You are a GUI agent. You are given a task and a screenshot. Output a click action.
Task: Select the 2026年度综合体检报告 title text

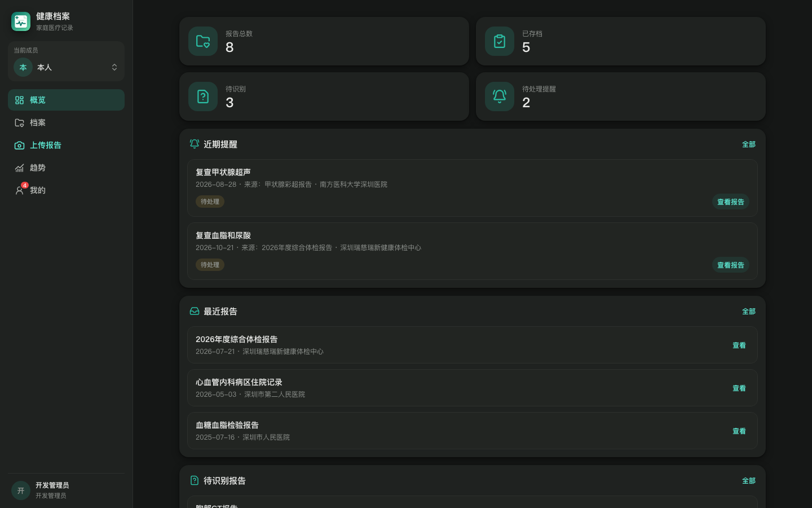point(237,339)
